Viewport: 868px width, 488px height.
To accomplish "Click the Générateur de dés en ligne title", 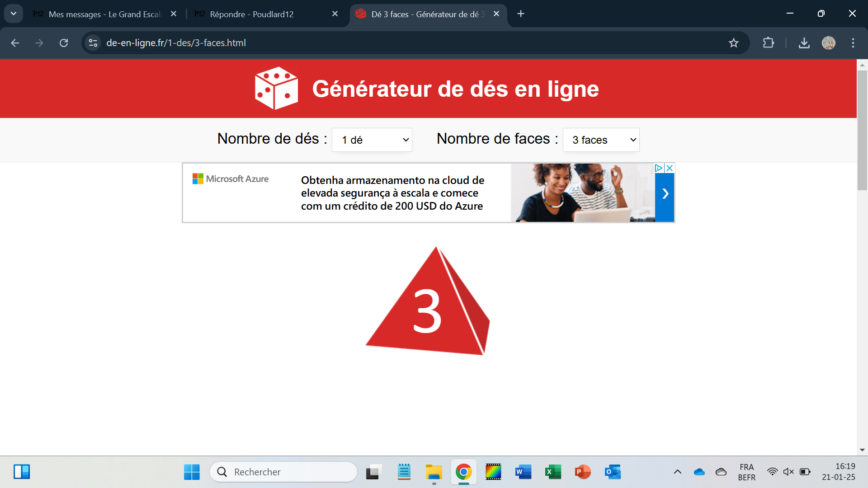I will 455,89.
